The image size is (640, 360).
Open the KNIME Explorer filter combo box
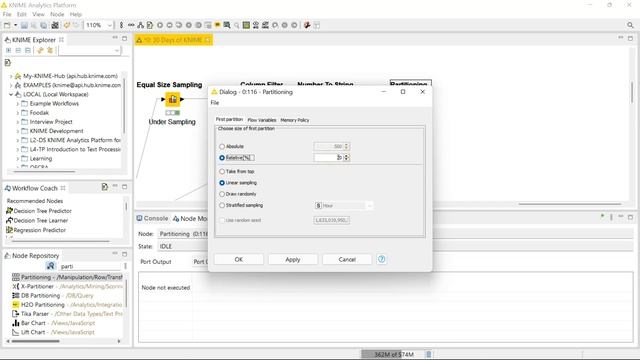(90, 50)
